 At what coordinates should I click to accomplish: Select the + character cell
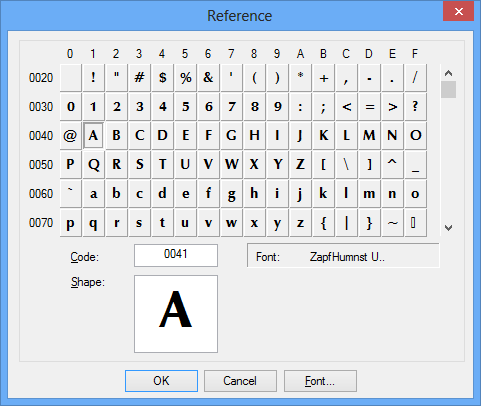323,78
